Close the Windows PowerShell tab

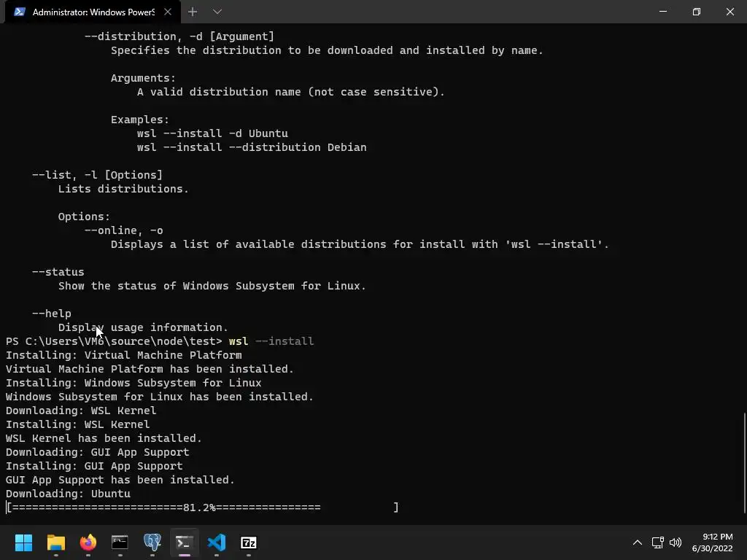pyautogui.click(x=168, y=12)
